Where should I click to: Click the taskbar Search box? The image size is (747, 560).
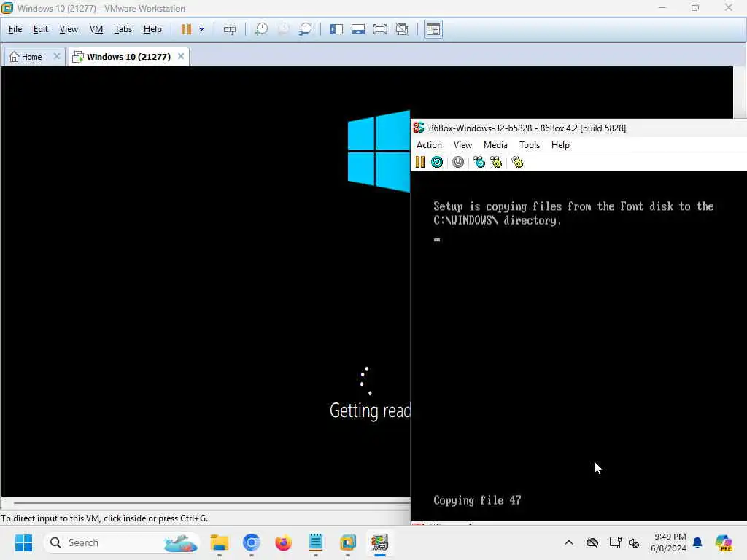point(122,542)
